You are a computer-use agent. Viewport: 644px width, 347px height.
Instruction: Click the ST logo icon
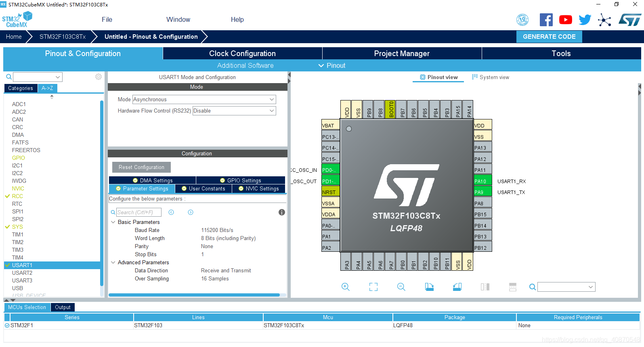pos(629,20)
